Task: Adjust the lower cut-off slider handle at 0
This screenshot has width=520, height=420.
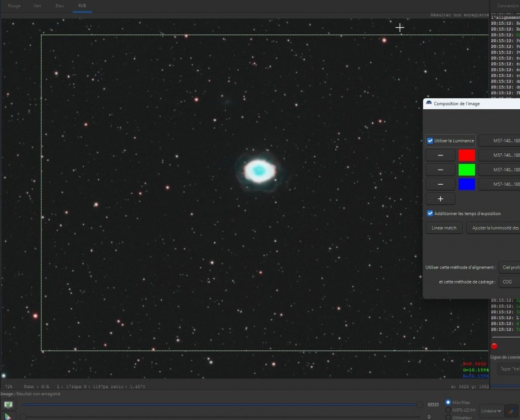Action: (23, 417)
